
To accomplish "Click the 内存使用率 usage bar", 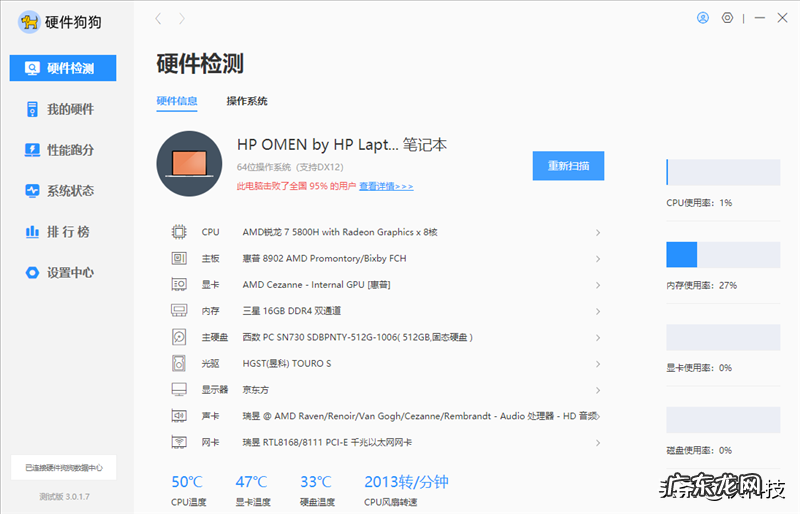I will click(x=723, y=255).
